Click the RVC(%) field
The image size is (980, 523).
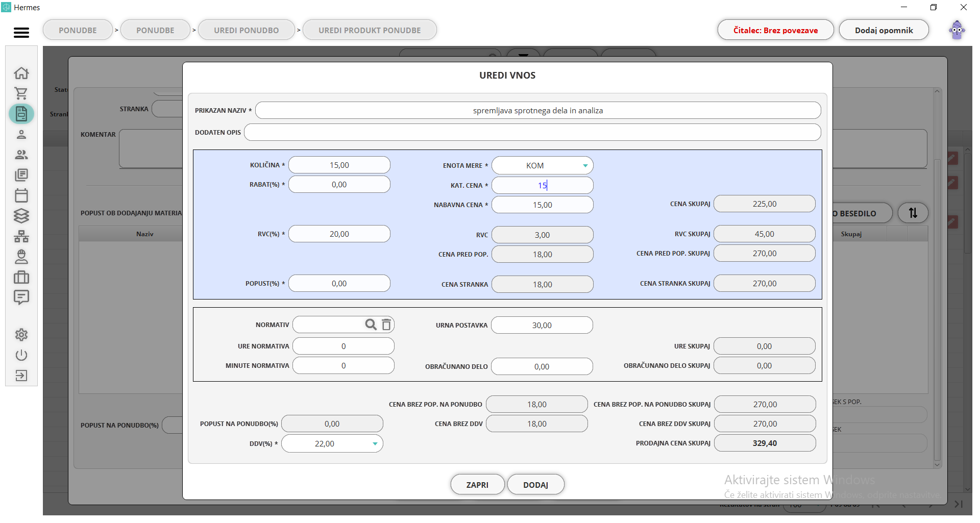point(339,234)
